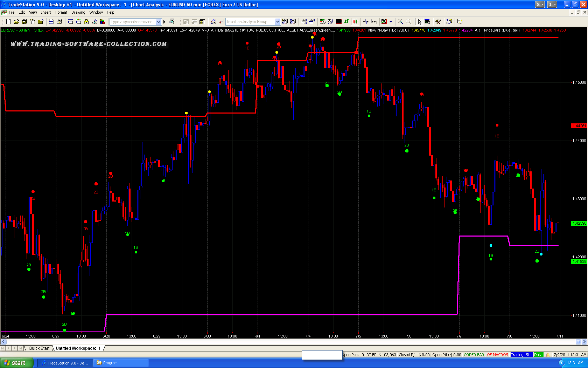Toggle the green Data status indicator
Image resolution: width=588 pixels, height=368 pixels.
pyautogui.click(x=538, y=355)
